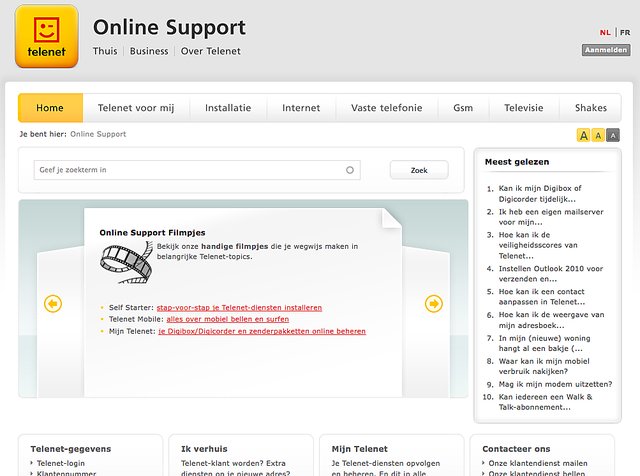Click the Online Support Filmpjes title
The image size is (640, 476).
[x=152, y=233]
